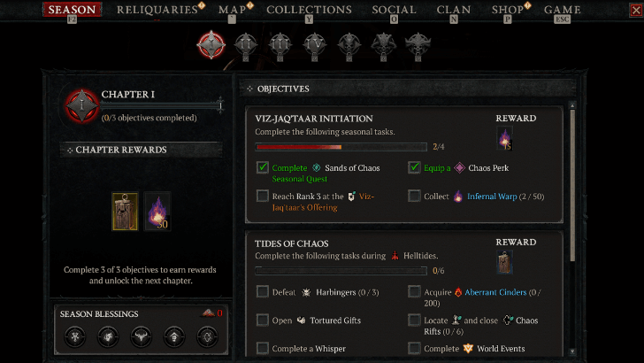Click the Tides of Chaos reward icon

tap(503, 262)
